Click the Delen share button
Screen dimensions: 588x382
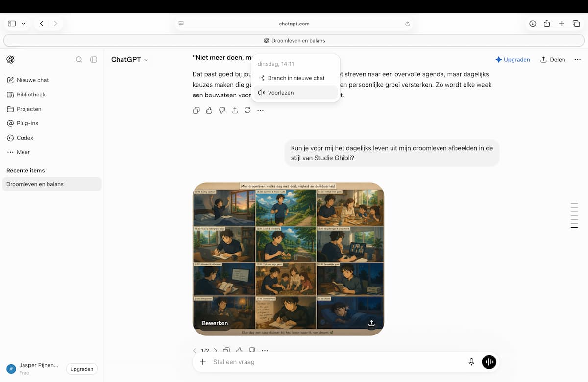pyautogui.click(x=553, y=60)
